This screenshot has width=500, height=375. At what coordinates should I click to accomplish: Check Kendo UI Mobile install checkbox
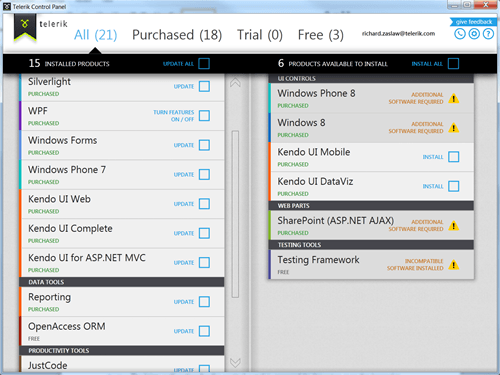[454, 157]
